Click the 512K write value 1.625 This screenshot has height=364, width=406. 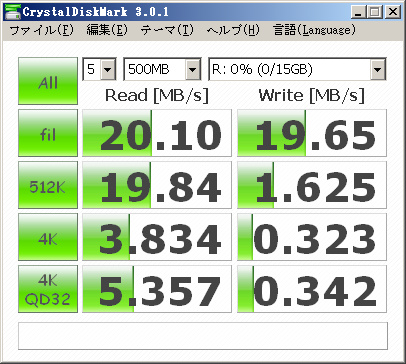click(312, 185)
